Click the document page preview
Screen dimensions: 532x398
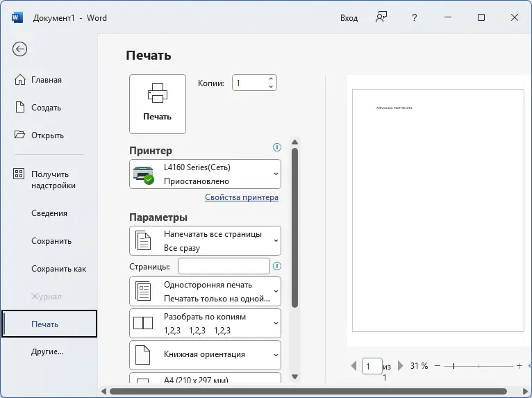[438, 210]
